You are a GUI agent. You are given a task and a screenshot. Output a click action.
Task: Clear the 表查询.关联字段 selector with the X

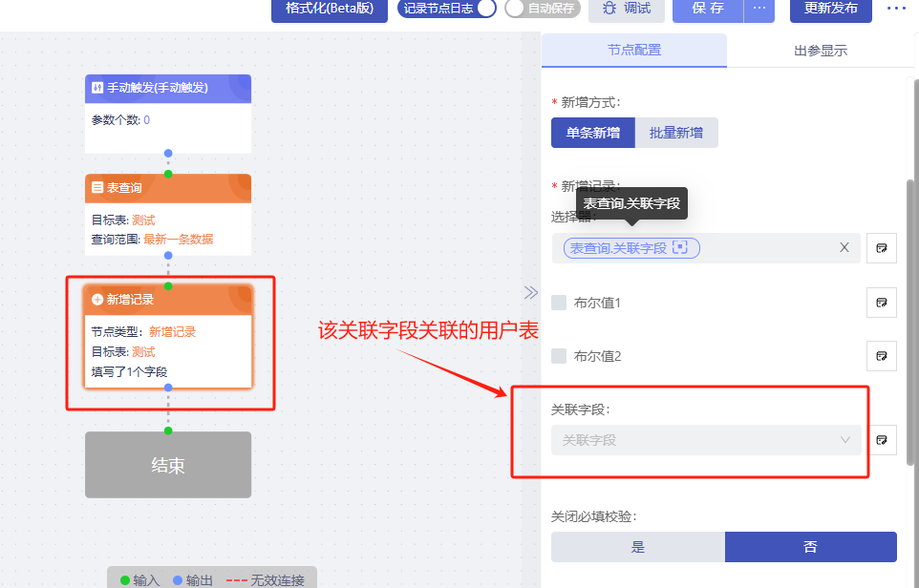coord(844,248)
